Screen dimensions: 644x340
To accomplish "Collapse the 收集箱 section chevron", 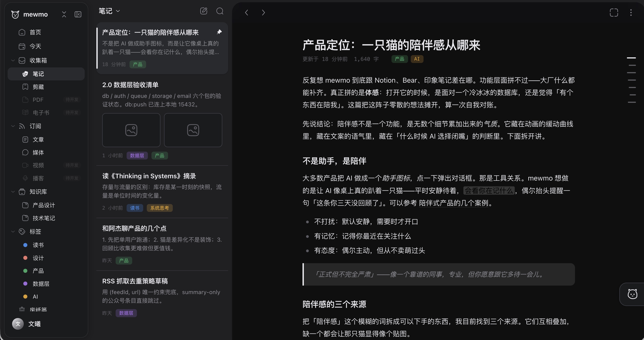I will (13, 60).
